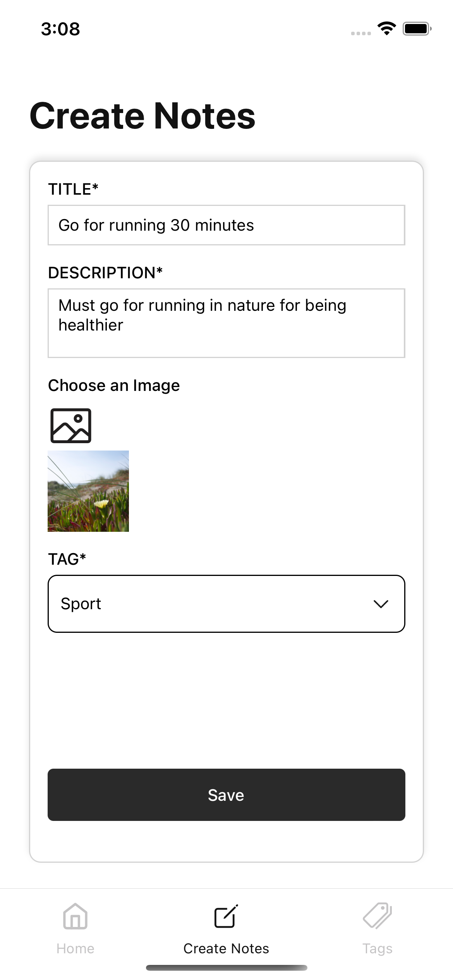Viewport: 453px width, 980px height.
Task: Tap the Home icon in bottom navigation
Action: click(x=75, y=916)
